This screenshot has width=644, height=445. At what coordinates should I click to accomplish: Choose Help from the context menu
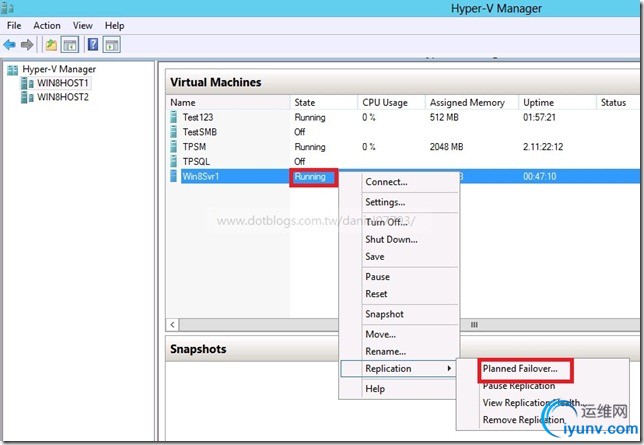[x=398, y=389]
